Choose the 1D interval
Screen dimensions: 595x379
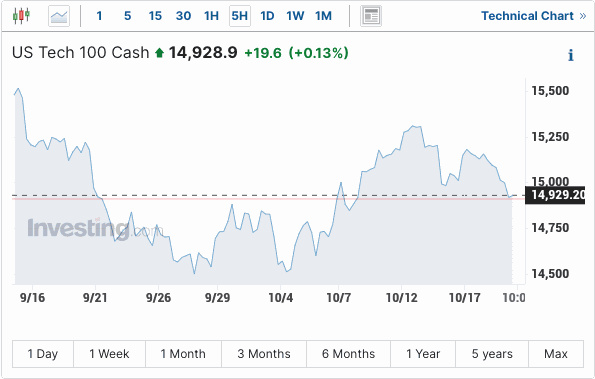pos(267,16)
